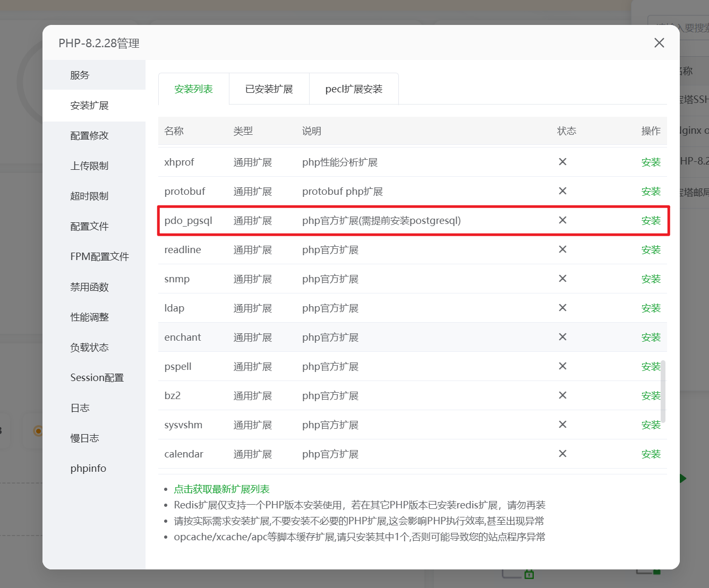Open FPM配置文件 settings

[x=99, y=257]
